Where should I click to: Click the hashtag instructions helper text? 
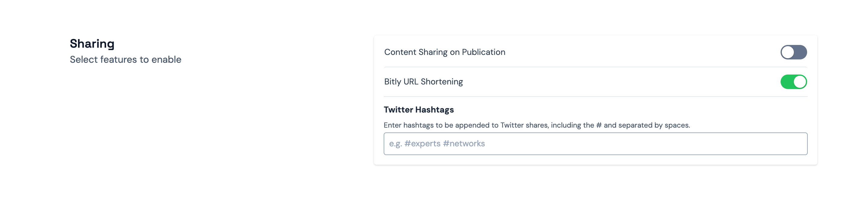click(x=536, y=125)
